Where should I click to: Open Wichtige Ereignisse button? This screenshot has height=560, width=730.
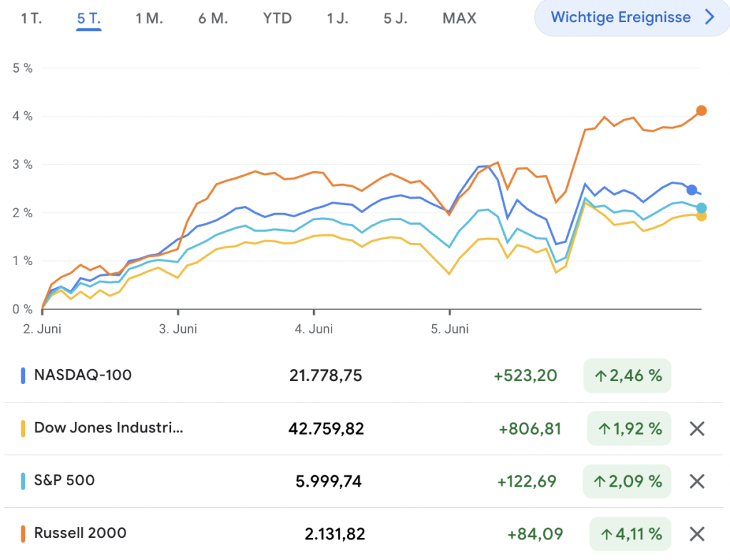pos(620,18)
